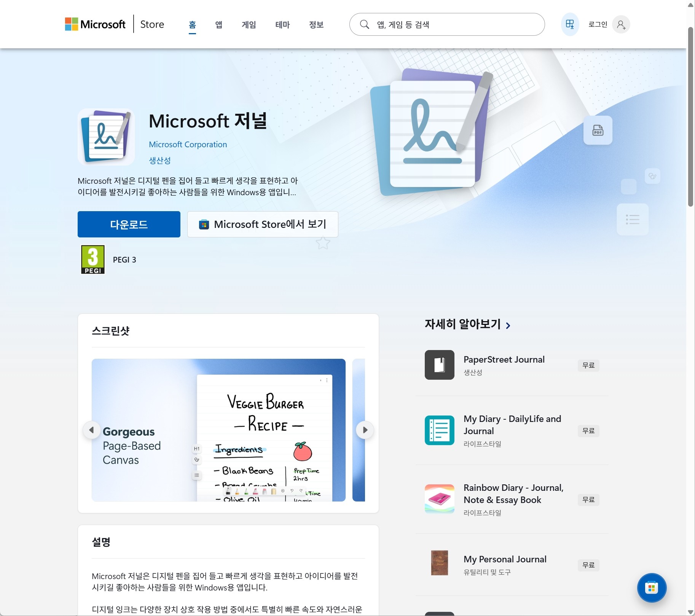Click the Microsoft 저널 title text
The image size is (695, 616).
point(208,121)
